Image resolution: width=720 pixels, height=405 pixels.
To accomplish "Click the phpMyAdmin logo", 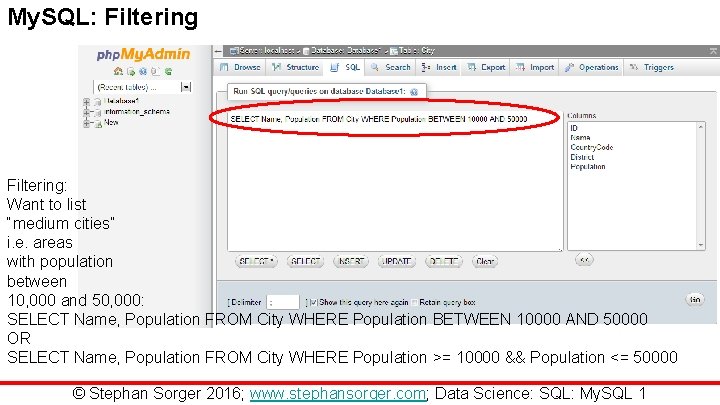I will pos(143,54).
